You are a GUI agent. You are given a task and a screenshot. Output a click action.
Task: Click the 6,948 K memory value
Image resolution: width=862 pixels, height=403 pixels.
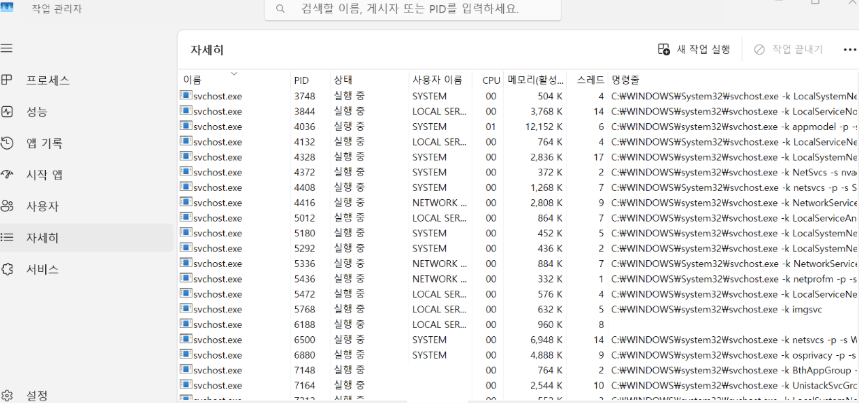click(x=546, y=340)
